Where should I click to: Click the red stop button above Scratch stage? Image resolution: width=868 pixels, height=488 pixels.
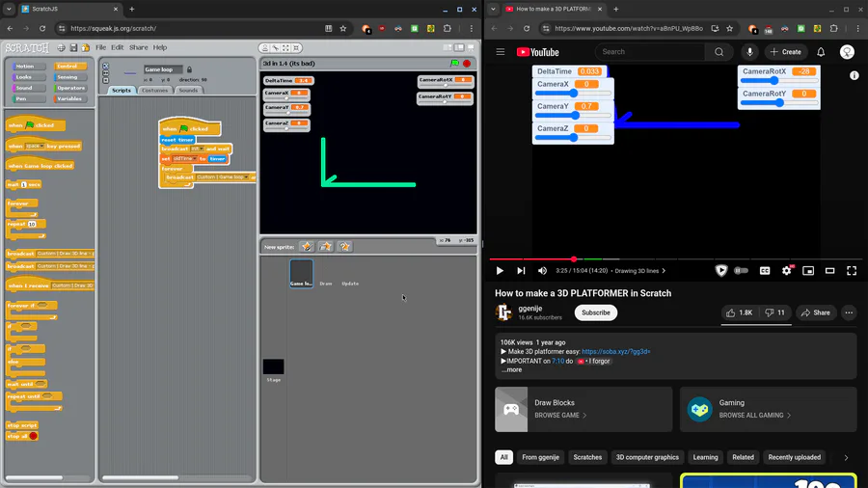(x=467, y=63)
